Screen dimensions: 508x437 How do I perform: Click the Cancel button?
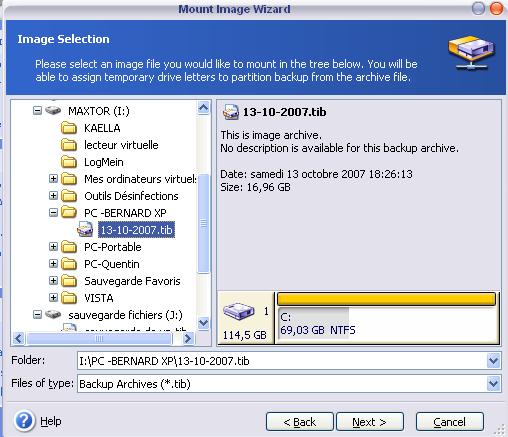pyautogui.click(x=450, y=422)
